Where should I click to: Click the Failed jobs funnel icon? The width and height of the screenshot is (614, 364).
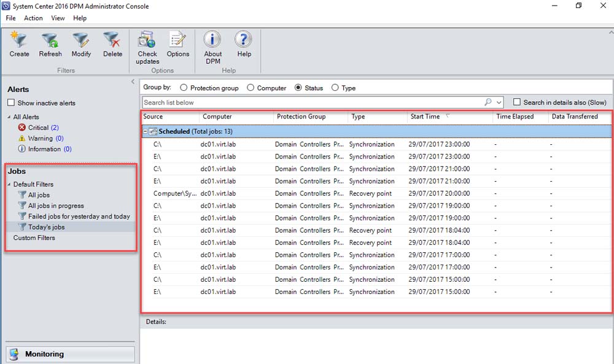(22, 215)
